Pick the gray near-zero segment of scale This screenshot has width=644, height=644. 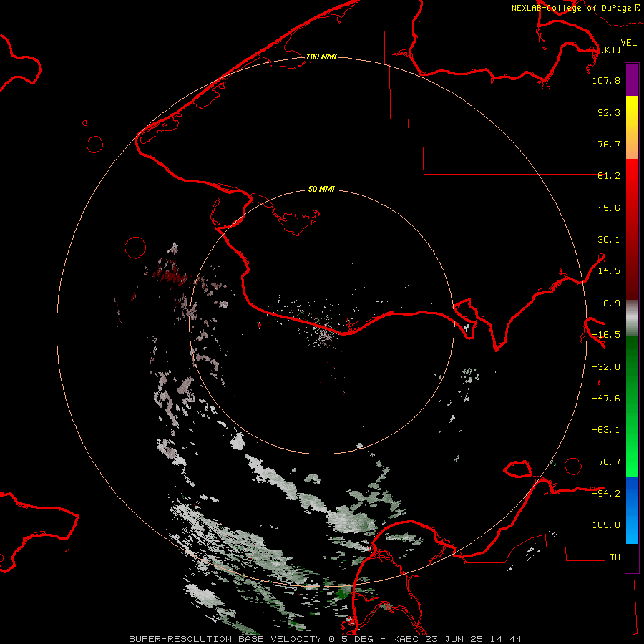pyautogui.click(x=632, y=318)
